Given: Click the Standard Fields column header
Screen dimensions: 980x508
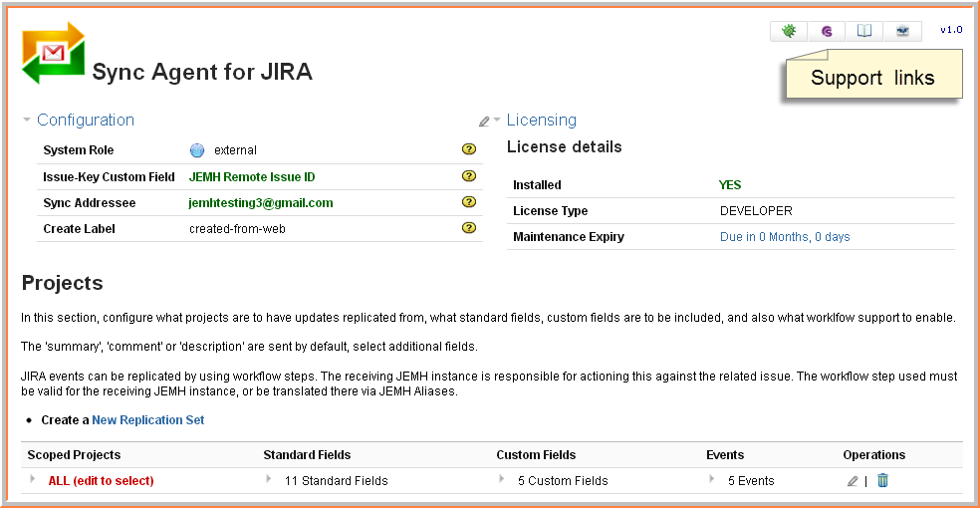Looking at the screenshot, I should point(307,455).
